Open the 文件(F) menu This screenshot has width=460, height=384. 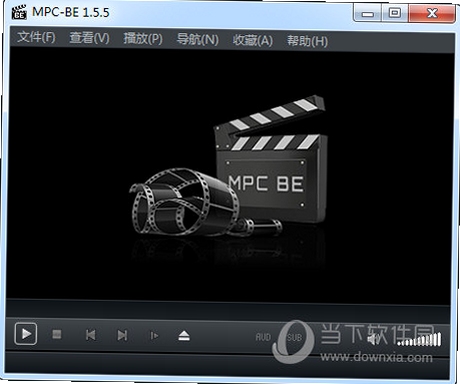pos(36,37)
